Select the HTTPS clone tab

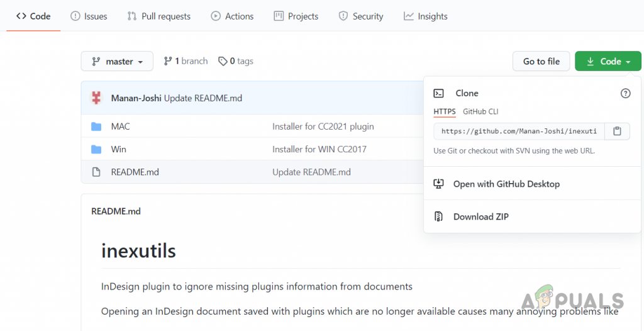tap(445, 111)
